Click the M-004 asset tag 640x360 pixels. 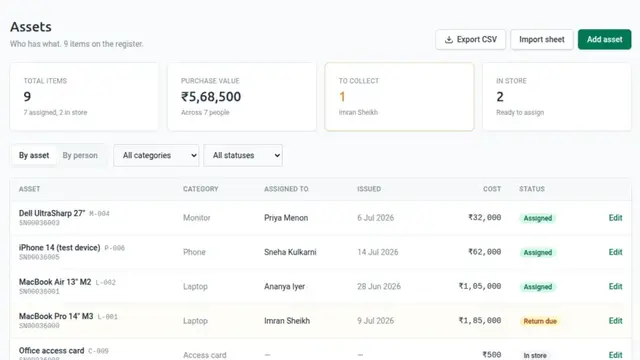[99, 213]
